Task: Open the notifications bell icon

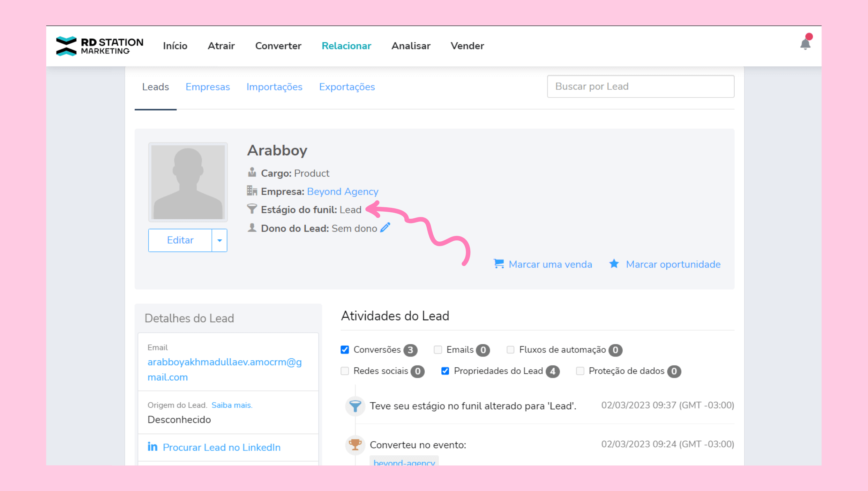Action: pos(805,44)
